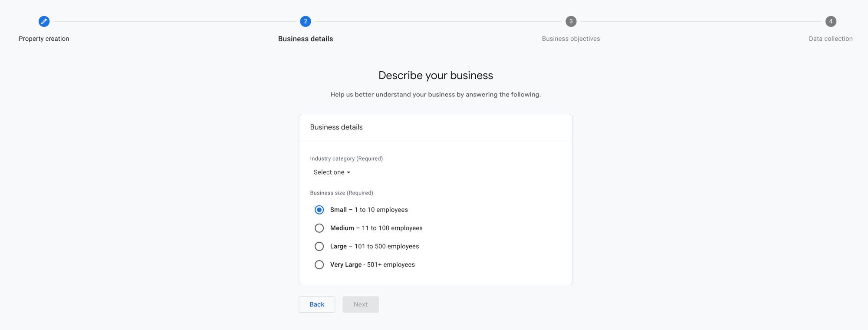Click step 4 Data collection circle
The width and height of the screenshot is (868, 330).
click(x=831, y=21)
